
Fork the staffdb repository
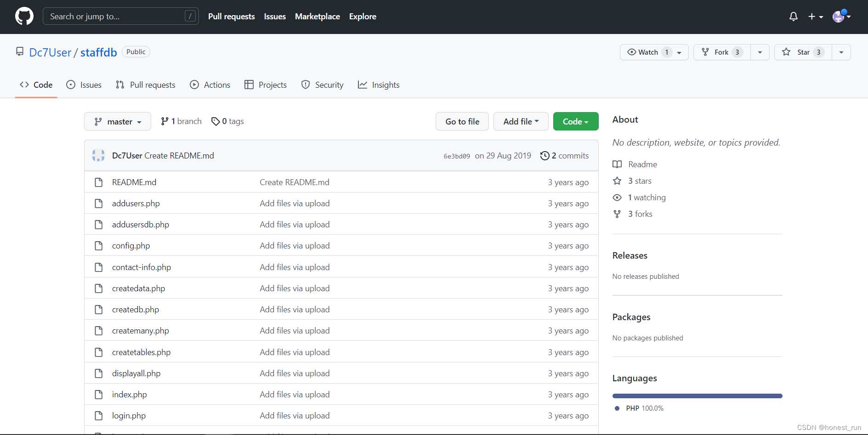722,52
